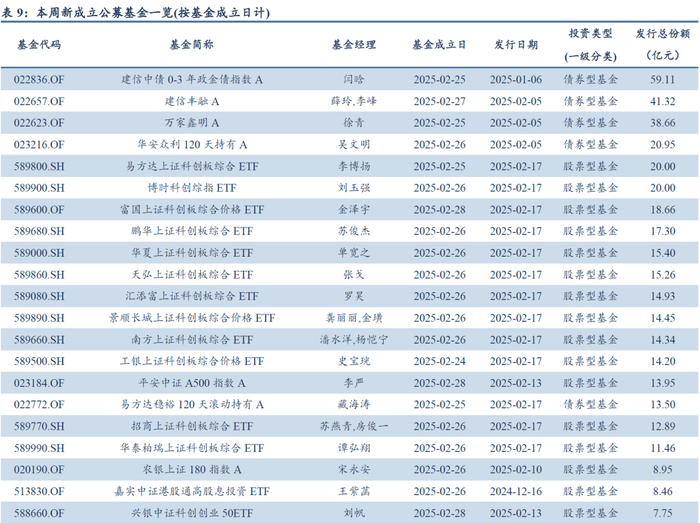This screenshot has width=700, height=523.
Task: Select fund code 588660.OF
Action: [x=39, y=513]
